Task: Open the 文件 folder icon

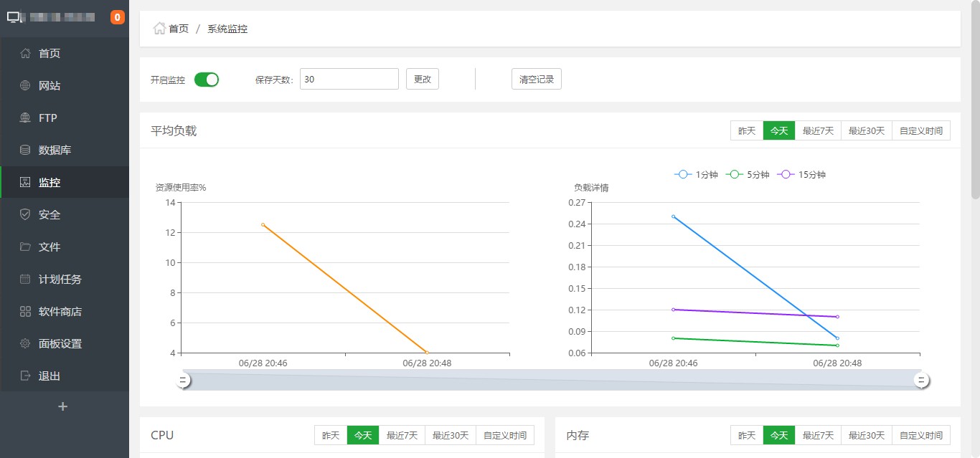Action: point(25,247)
